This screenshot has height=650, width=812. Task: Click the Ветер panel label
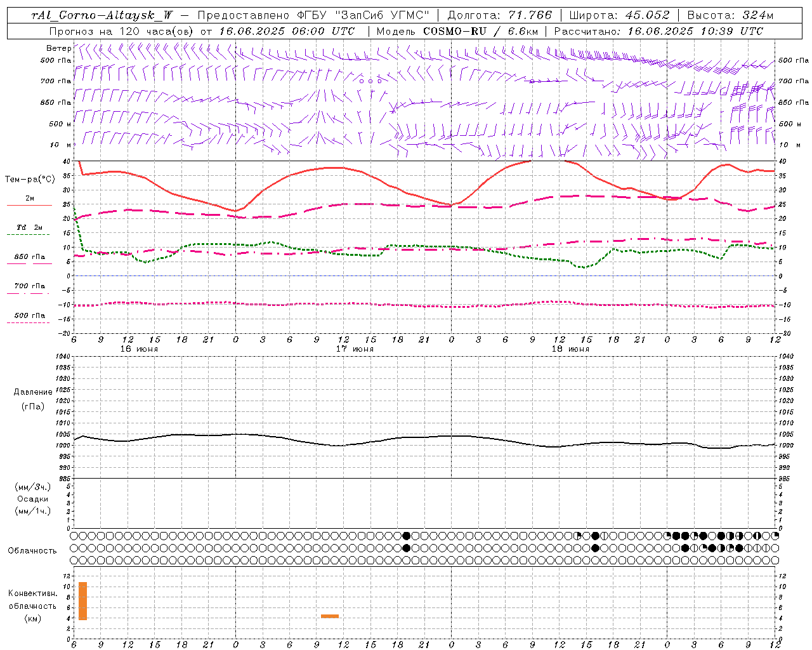(x=58, y=48)
